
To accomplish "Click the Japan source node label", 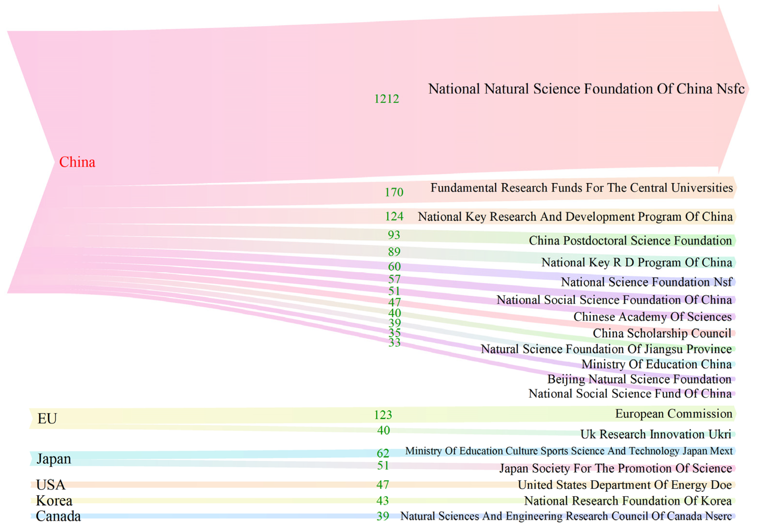I will click(x=54, y=459).
